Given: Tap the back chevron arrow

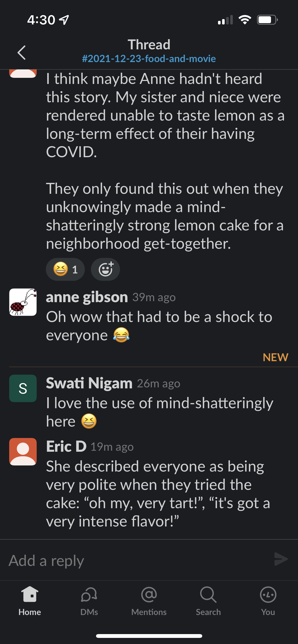Looking at the screenshot, I should pos(22,53).
